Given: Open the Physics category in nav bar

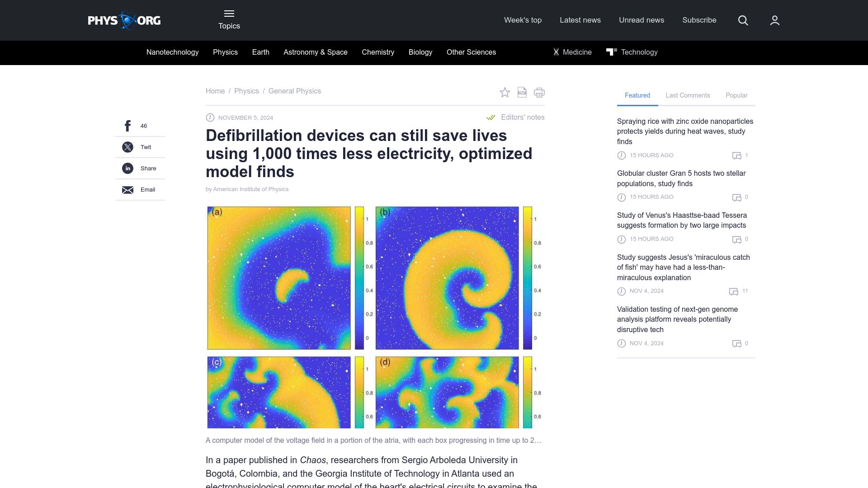Looking at the screenshot, I should pos(225,52).
